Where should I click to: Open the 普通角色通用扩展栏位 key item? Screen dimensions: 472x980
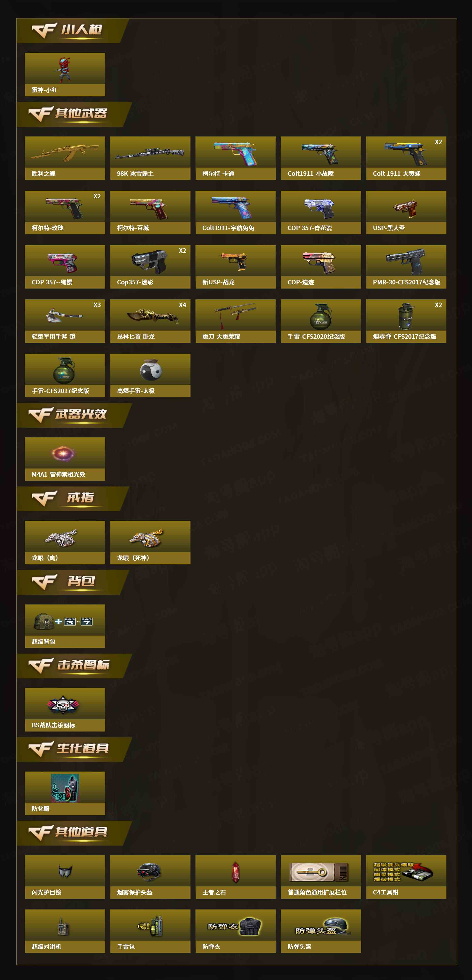321,877
